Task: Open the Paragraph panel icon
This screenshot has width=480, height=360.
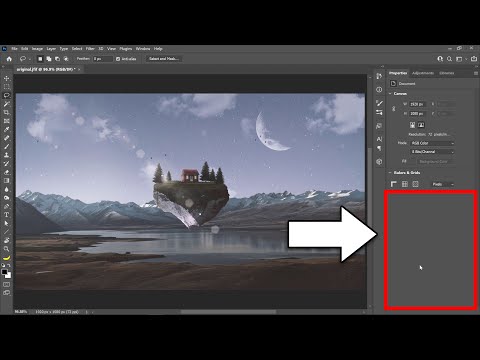Action: point(379,148)
